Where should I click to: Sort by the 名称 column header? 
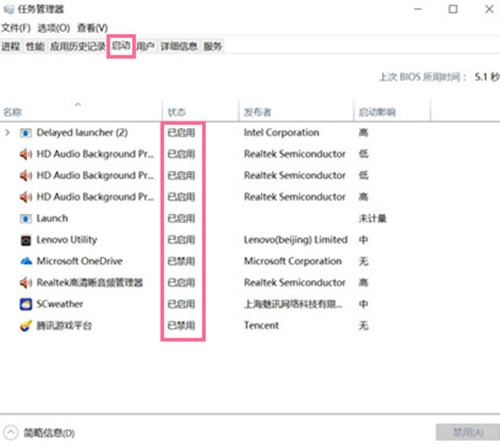pos(13,112)
